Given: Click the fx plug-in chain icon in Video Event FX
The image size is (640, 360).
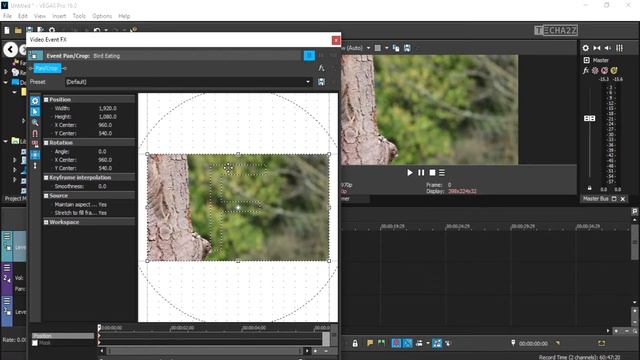Looking at the screenshot, I should point(322,68).
